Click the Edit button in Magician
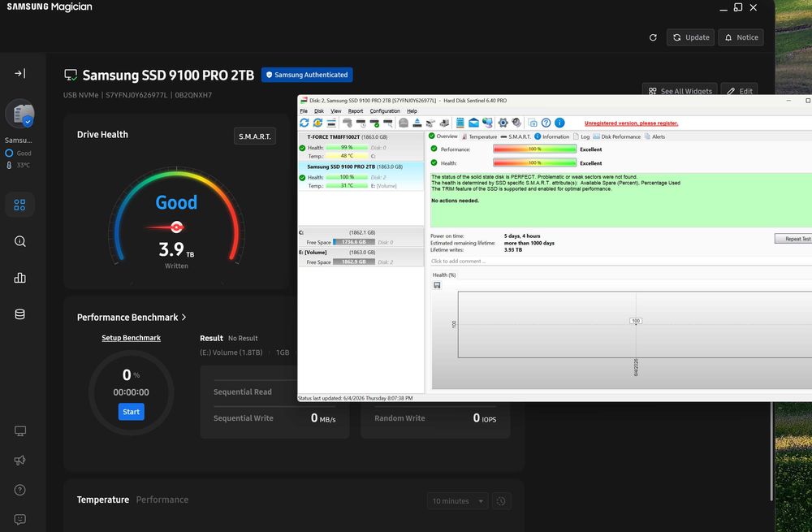This screenshot has width=812, height=532. coord(740,91)
